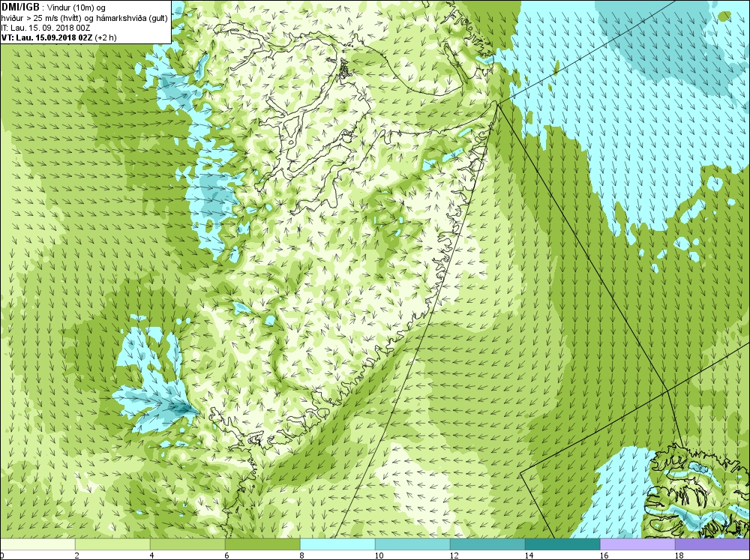Click legend scale label '8'

(x=302, y=556)
